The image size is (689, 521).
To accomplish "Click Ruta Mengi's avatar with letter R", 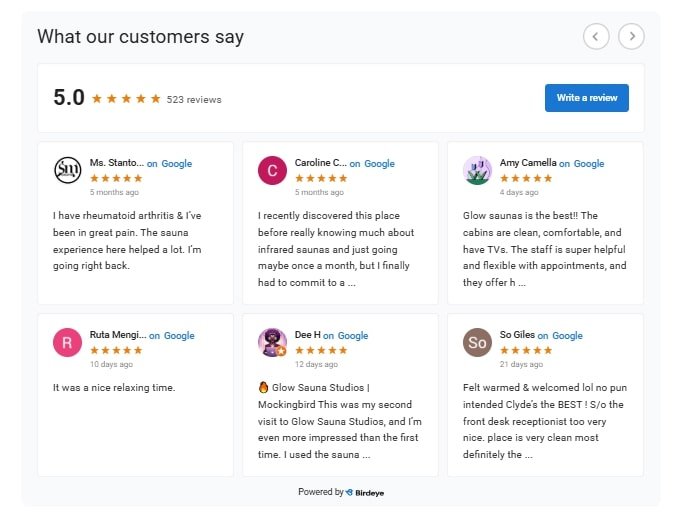I will [67, 343].
